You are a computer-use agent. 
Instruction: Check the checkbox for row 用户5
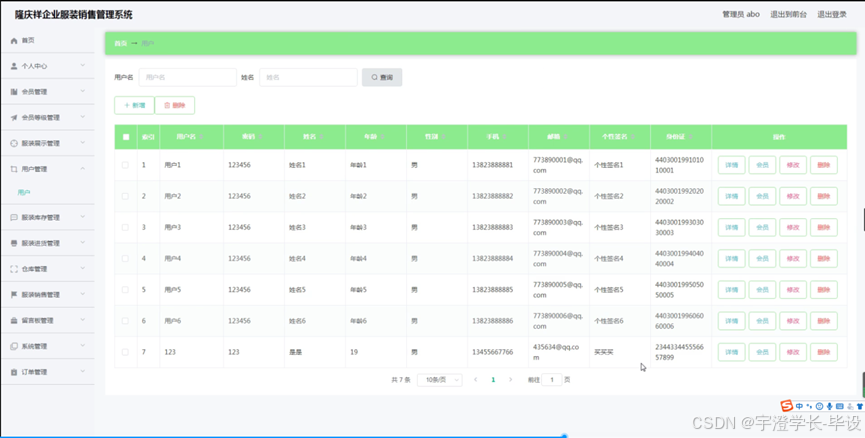tap(125, 290)
